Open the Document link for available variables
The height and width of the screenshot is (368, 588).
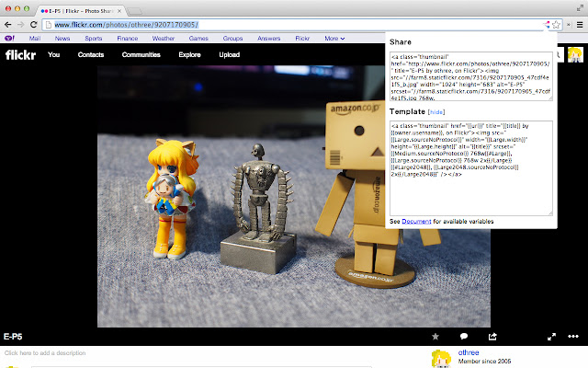[416, 222]
